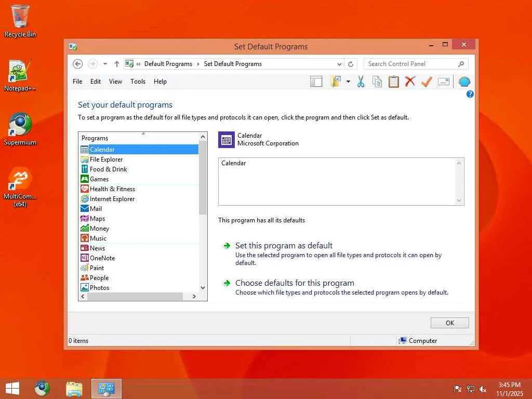Click the taskbar clock showing 3:45 PM
The image size is (532, 399).
point(509,389)
